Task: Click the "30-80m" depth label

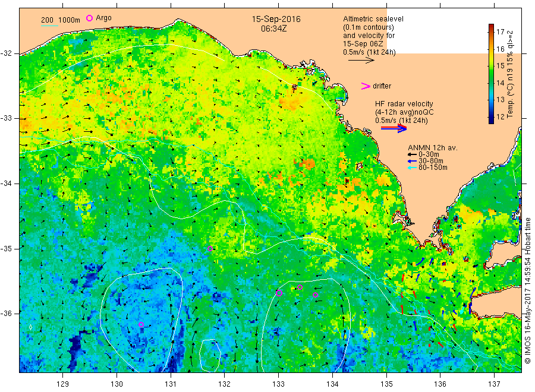Action: click(x=431, y=161)
